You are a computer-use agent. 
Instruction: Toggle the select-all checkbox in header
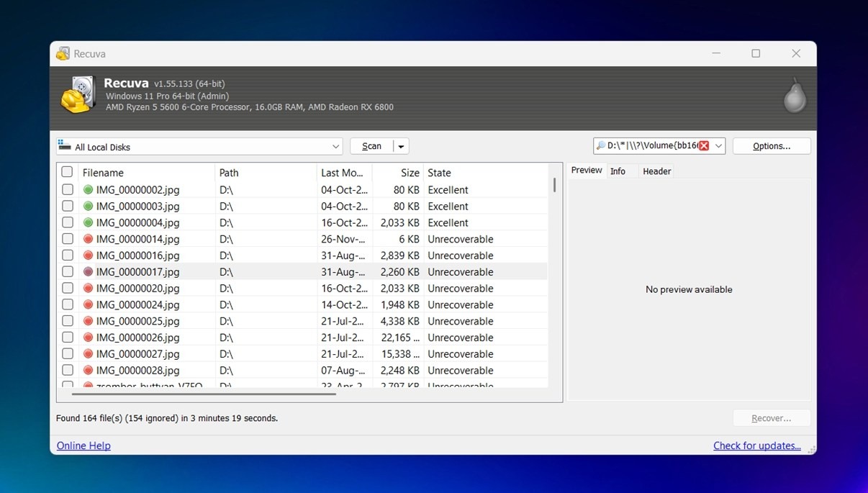[x=67, y=172]
